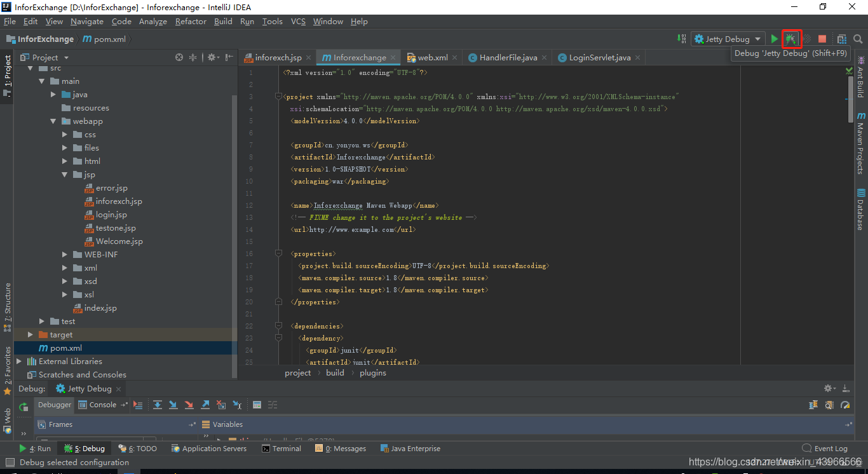The width and height of the screenshot is (868, 474).
Task: Open the Jetty Debug run configuration dropdown
Action: click(x=728, y=39)
